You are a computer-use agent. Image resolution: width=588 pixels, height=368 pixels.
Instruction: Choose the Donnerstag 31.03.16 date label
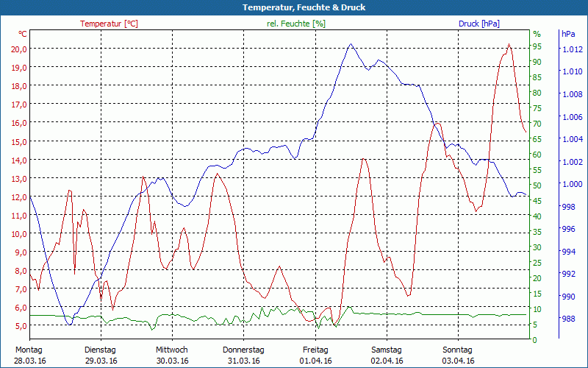(243, 355)
